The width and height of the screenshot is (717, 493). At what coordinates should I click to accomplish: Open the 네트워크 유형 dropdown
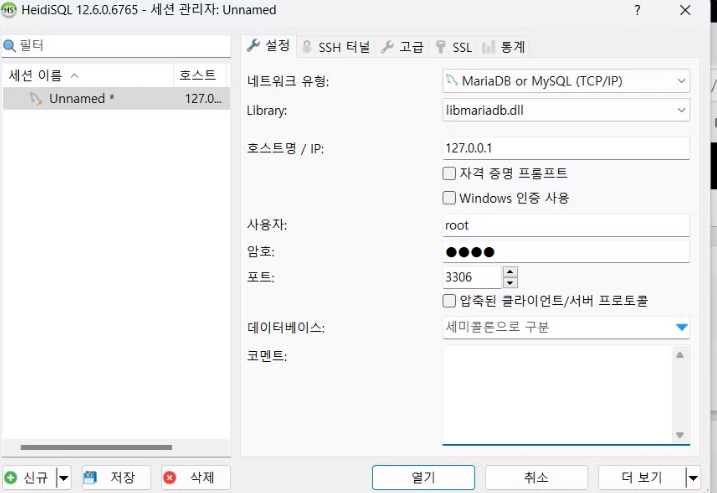[681, 81]
